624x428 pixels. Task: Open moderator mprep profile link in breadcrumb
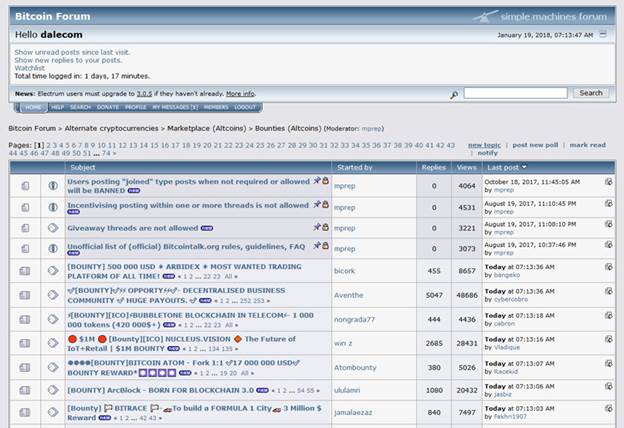(x=372, y=129)
